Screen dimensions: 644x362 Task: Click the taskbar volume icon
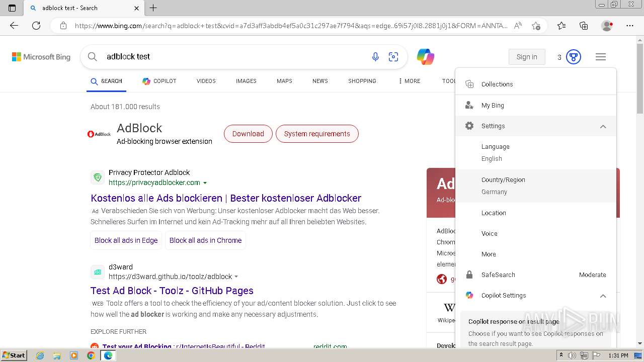coord(572,355)
